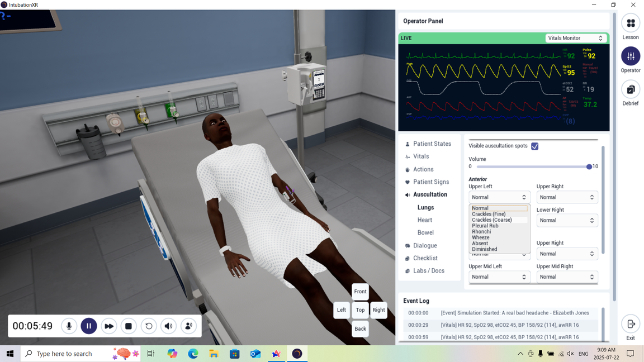Switch camera to Back view

(360, 328)
